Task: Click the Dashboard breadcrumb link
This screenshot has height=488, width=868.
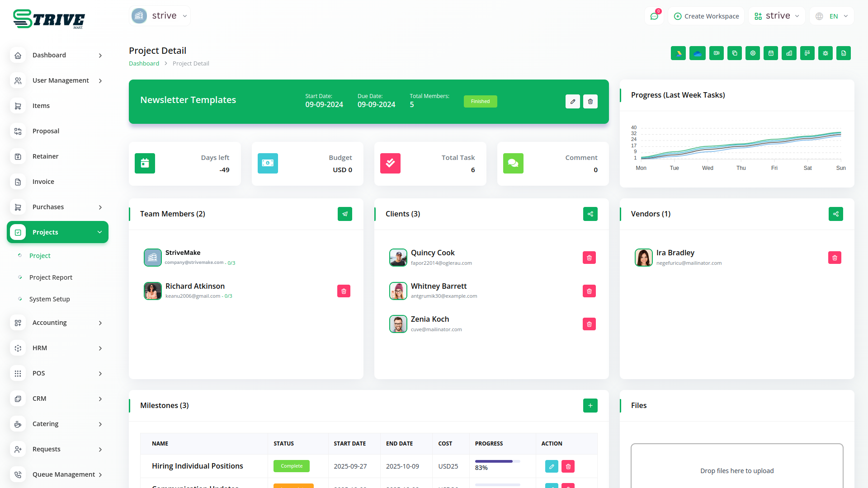Action: click(x=144, y=64)
